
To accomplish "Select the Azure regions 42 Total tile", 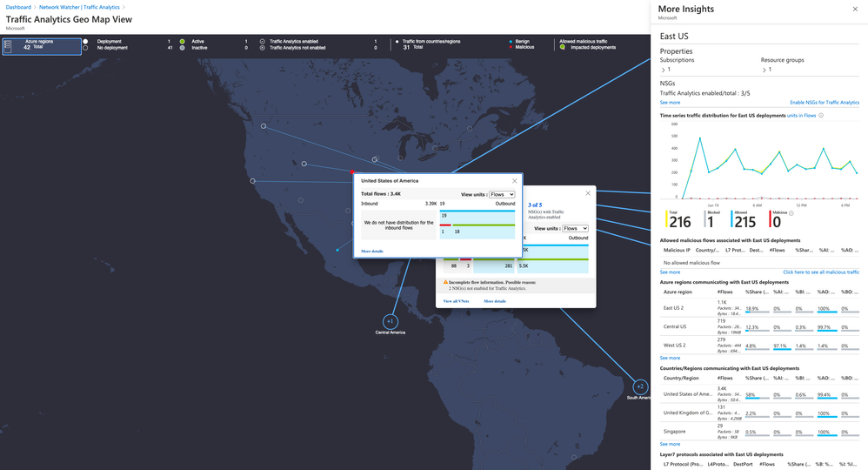I will tap(42, 46).
